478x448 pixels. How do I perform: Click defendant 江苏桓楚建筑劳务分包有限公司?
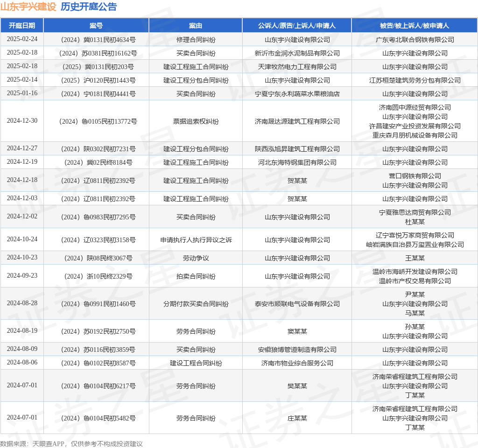click(415, 80)
